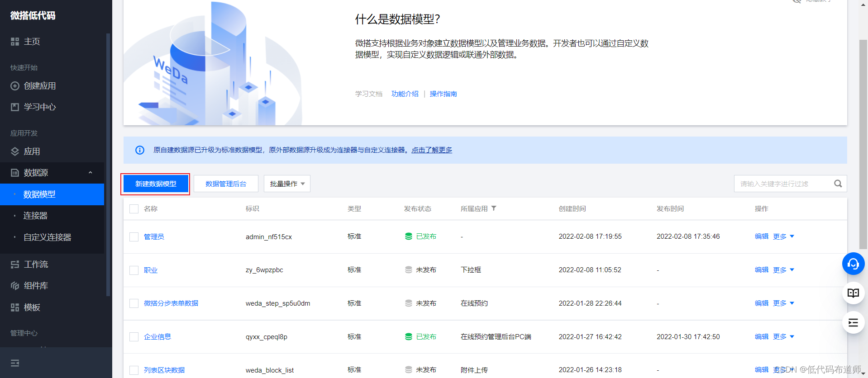
Task: Open the 批量操作 dropdown
Action: [x=287, y=184]
